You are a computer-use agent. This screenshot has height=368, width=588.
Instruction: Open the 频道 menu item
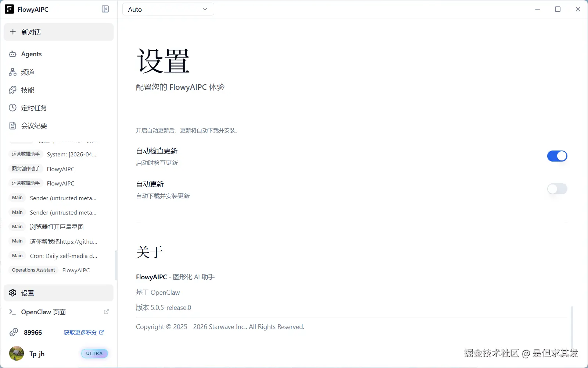click(59, 72)
